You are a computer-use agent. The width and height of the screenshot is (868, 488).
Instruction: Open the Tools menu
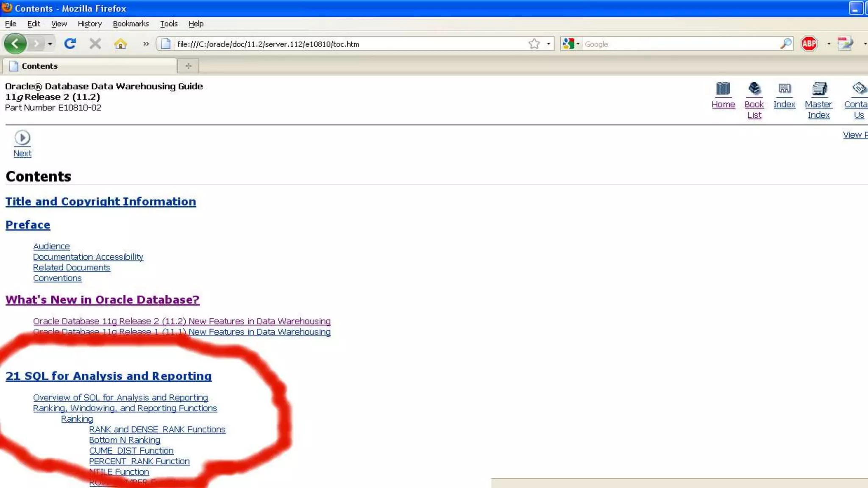169,24
